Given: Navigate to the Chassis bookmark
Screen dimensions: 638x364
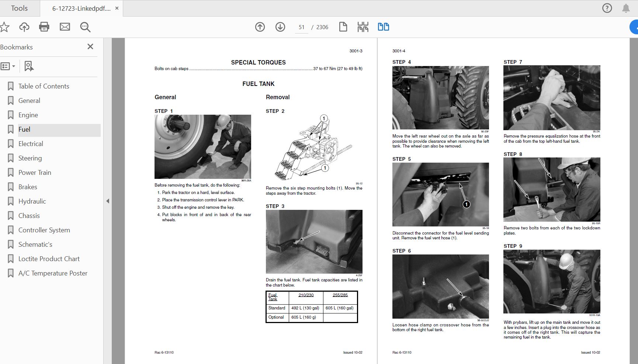Looking at the screenshot, I should point(29,216).
